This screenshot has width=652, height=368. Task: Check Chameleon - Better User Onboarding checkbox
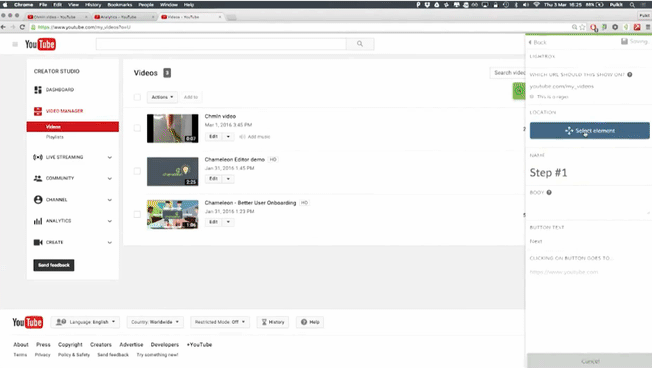point(137,214)
